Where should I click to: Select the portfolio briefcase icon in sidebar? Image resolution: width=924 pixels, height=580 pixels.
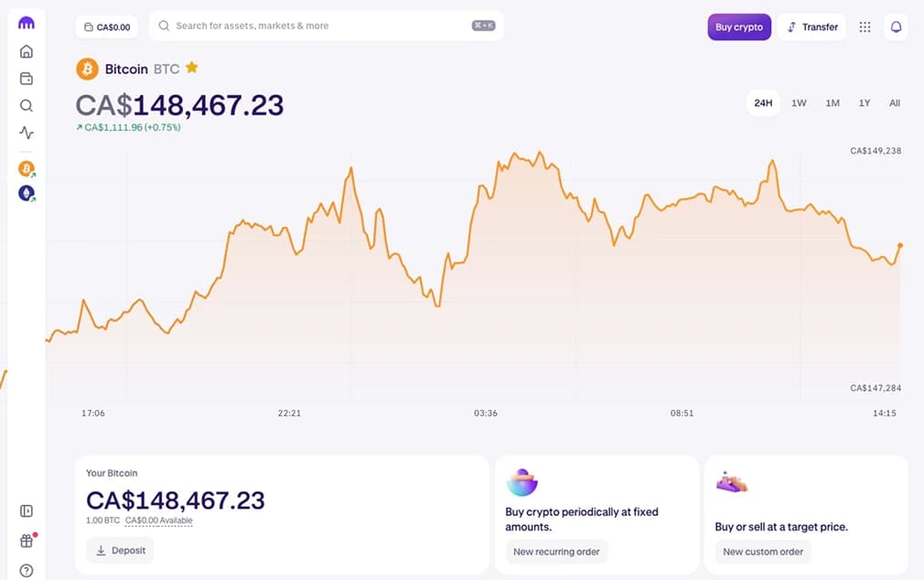pyautogui.click(x=26, y=79)
